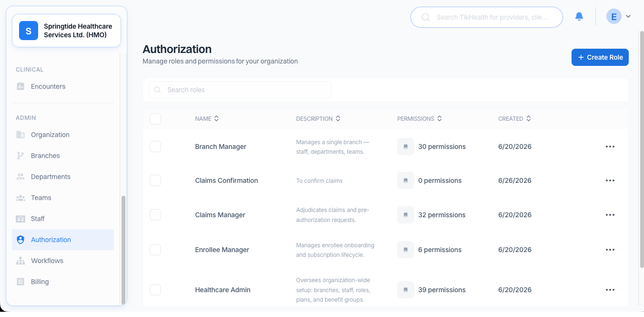Select the Healthcare Admin row checkbox
Image resolution: width=644 pixels, height=317 pixels.
pyautogui.click(x=155, y=290)
